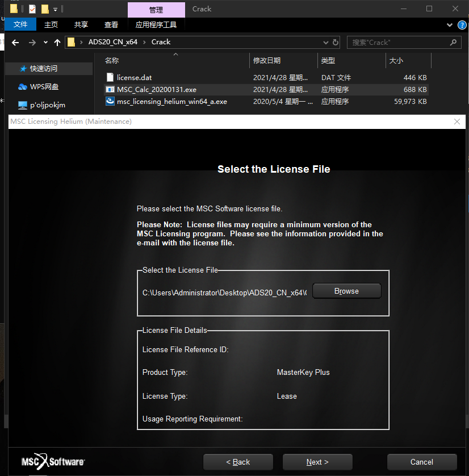The height and width of the screenshot is (476, 469).
Task: Click the license file path field
Action: pyautogui.click(x=224, y=293)
